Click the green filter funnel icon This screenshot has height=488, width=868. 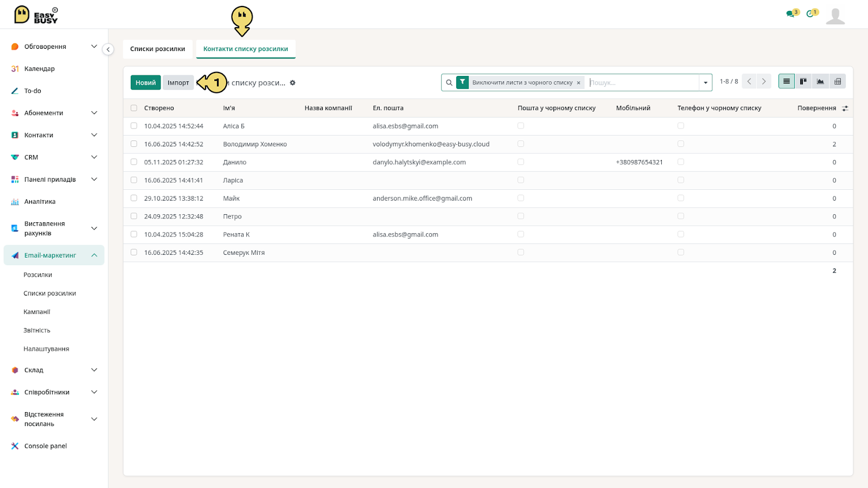pyautogui.click(x=462, y=82)
